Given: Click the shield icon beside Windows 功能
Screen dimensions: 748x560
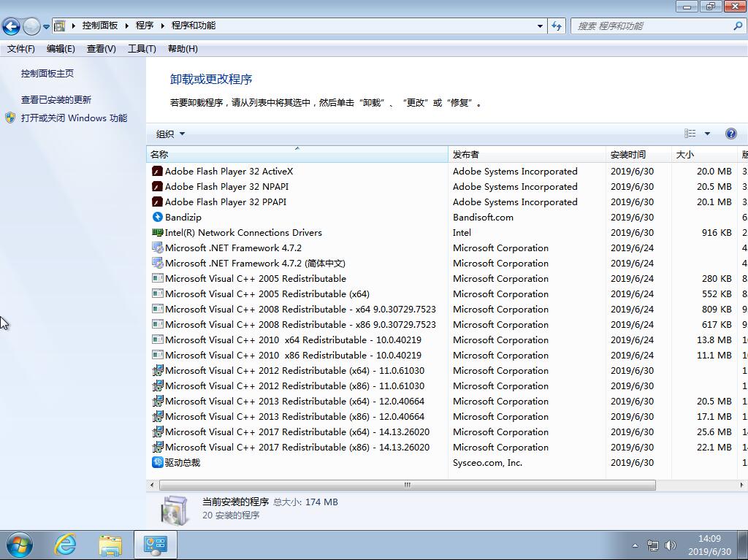Looking at the screenshot, I should (10, 118).
